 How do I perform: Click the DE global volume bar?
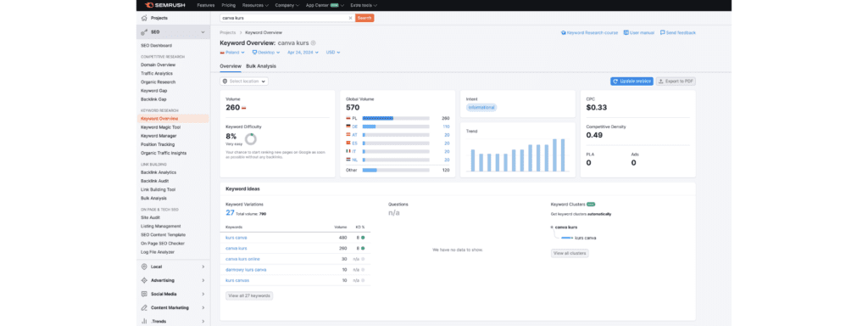tap(396, 126)
